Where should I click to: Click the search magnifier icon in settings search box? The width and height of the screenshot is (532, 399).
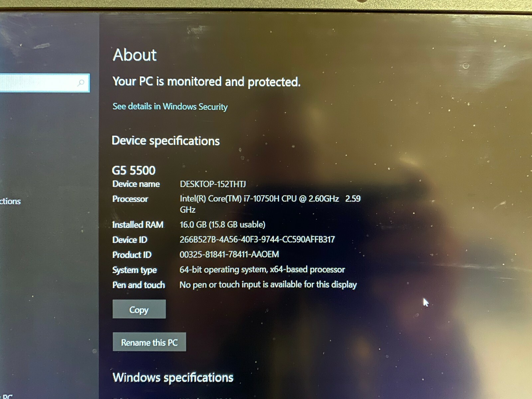click(x=81, y=83)
